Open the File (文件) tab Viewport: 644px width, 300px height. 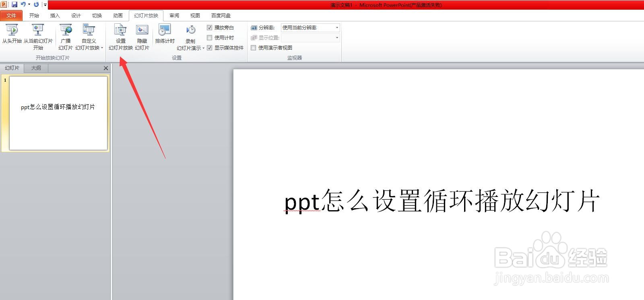pyautogui.click(x=11, y=16)
